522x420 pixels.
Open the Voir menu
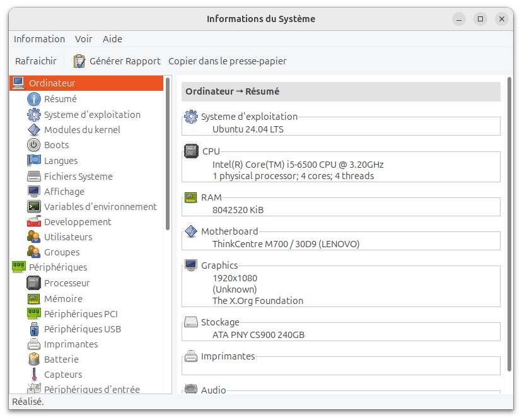point(84,39)
